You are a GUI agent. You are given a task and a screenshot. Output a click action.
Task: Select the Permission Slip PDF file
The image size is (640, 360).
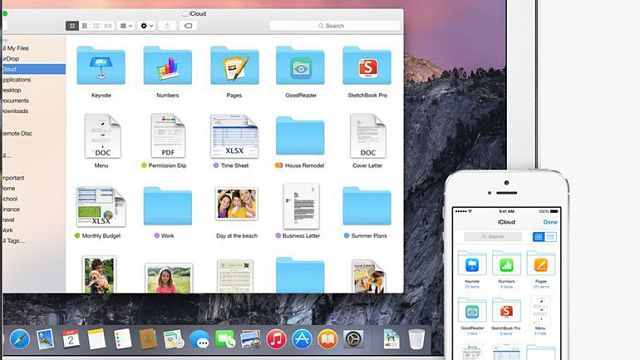[168, 136]
